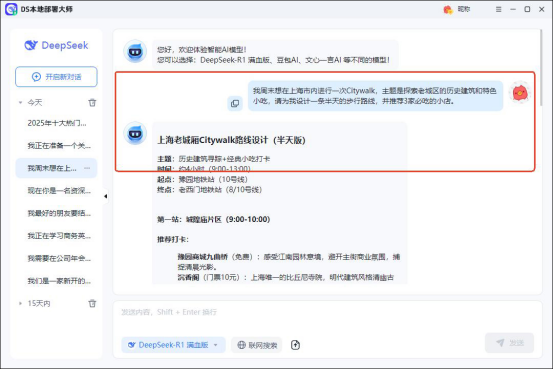The width and height of the screenshot is (553, 369).
Task: Expand the 15天内 conversation group
Action: pos(20,303)
